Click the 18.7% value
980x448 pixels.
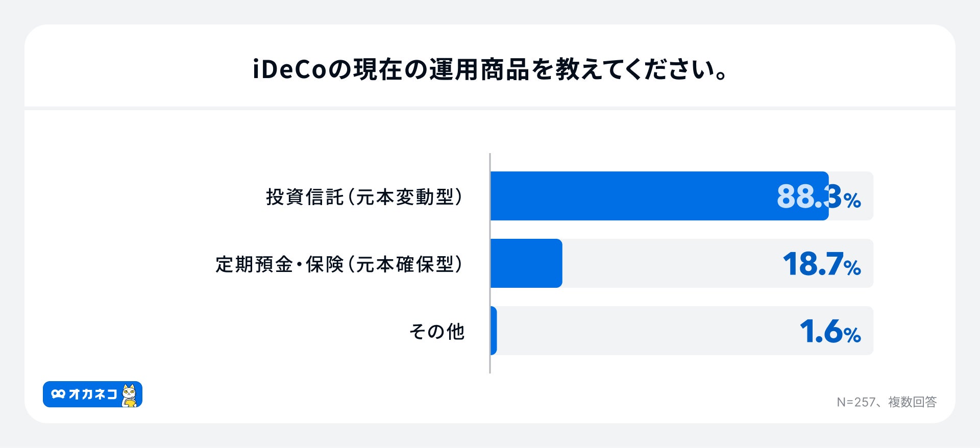tap(821, 264)
